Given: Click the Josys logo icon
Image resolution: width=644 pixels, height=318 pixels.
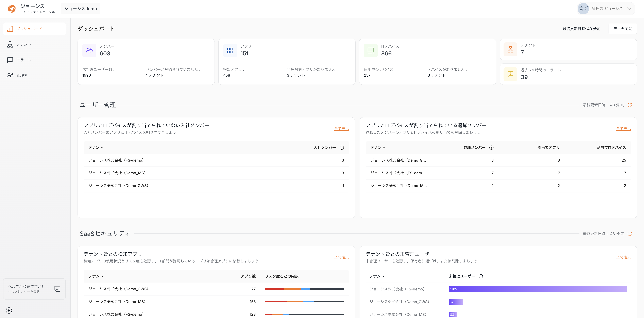Looking at the screenshot, I should click(x=12, y=9).
